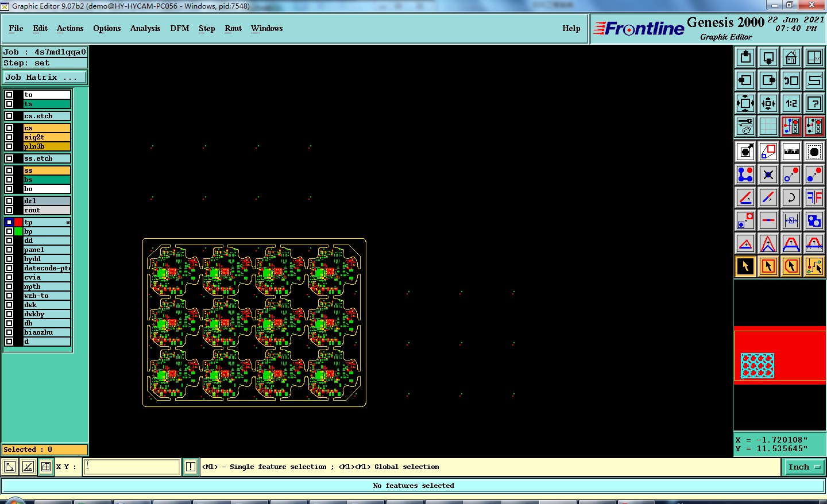Open the Rout menu
The image size is (827, 504).
pos(233,28)
